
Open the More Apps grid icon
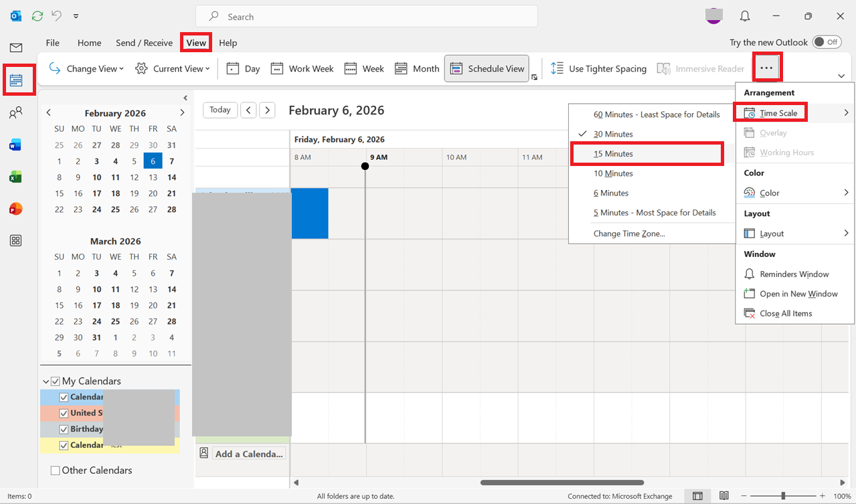(16, 241)
